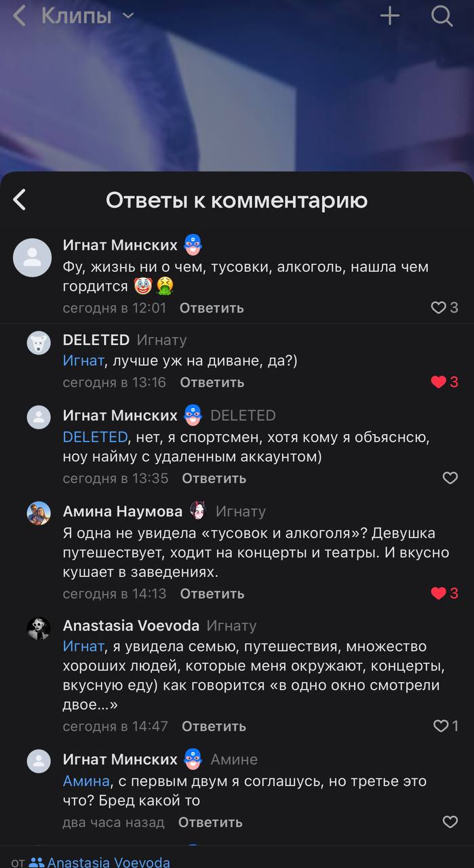Open the blue Игнат mention in DELETED's reply

84,361
